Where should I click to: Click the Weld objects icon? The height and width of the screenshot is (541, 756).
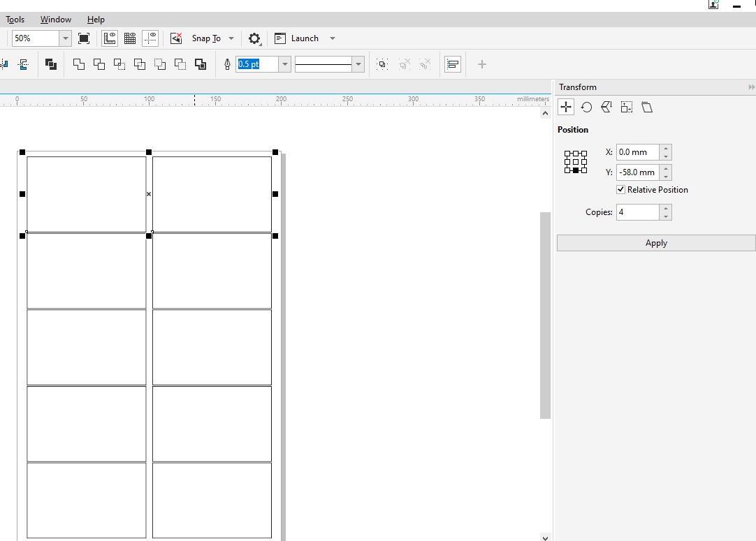tap(78, 64)
